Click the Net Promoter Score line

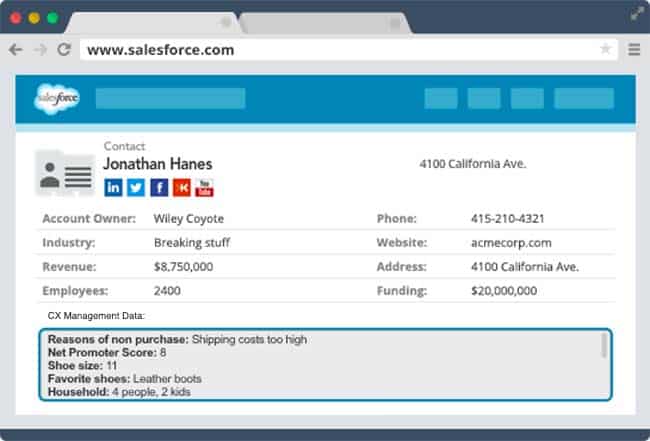(107, 353)
